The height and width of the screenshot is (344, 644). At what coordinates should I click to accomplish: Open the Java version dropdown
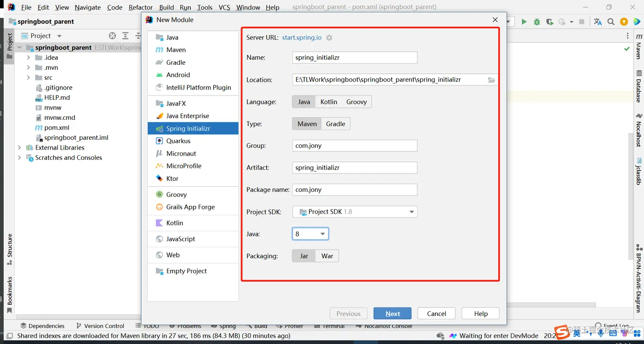310,234
